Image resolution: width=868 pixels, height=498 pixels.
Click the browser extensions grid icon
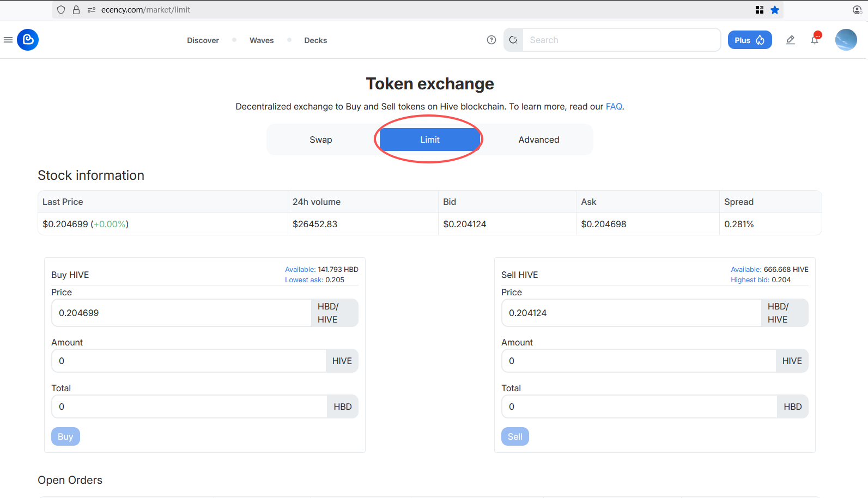[760, 10]
